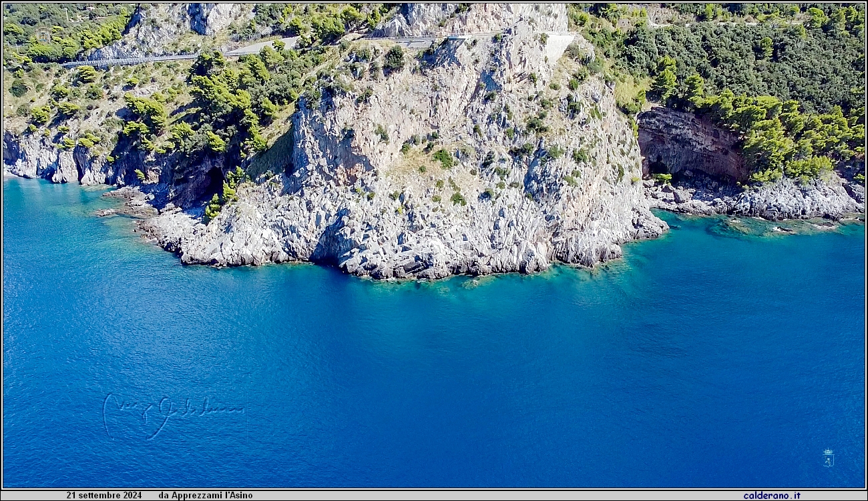
Task: Click the grassy patch mid-slope on the central cliff
Action: point(414,163)
